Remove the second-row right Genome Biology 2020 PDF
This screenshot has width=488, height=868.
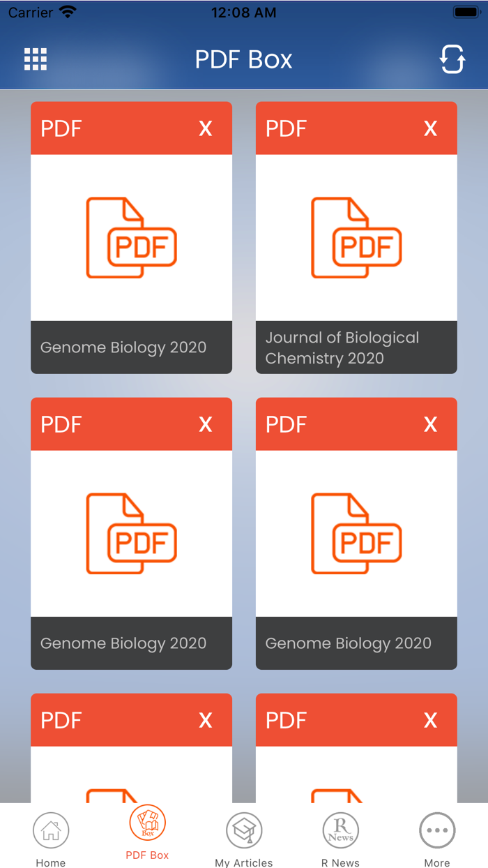coord(430,424)
